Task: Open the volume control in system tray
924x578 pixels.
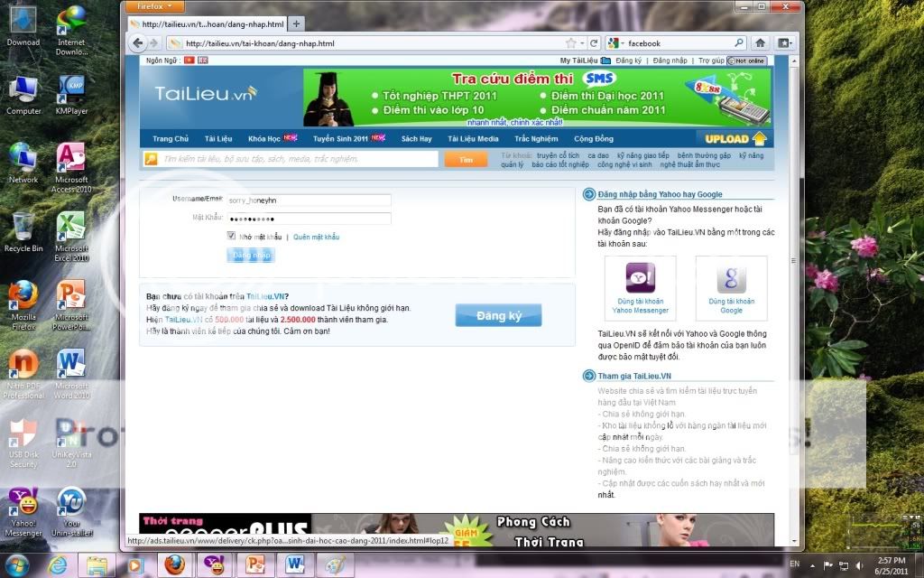Action: coord(859,565)
